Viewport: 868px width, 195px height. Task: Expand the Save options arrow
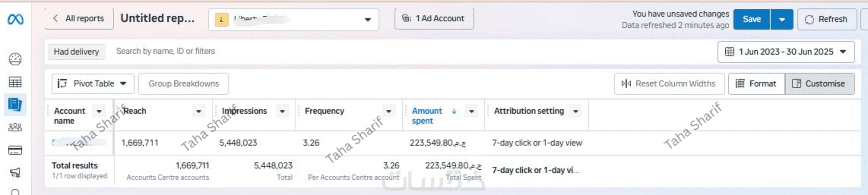781,19
